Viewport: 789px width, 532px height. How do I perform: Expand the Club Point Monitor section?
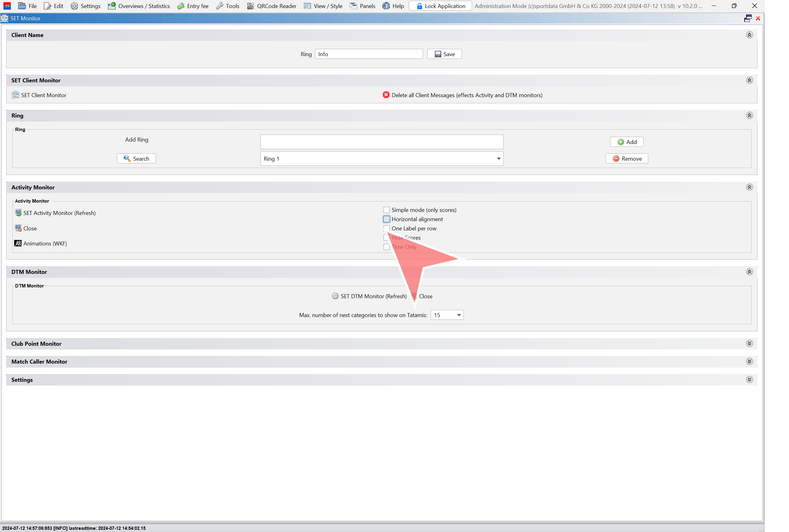pyautogui.click(x=749, y=343)
